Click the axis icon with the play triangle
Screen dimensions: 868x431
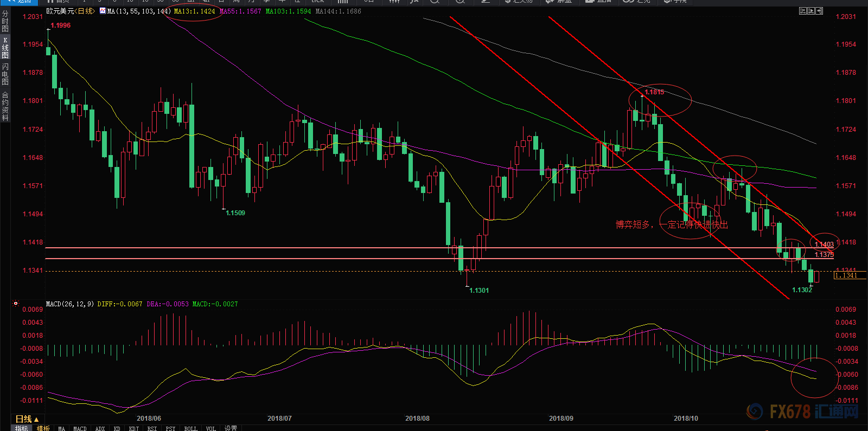pos(811,11)
